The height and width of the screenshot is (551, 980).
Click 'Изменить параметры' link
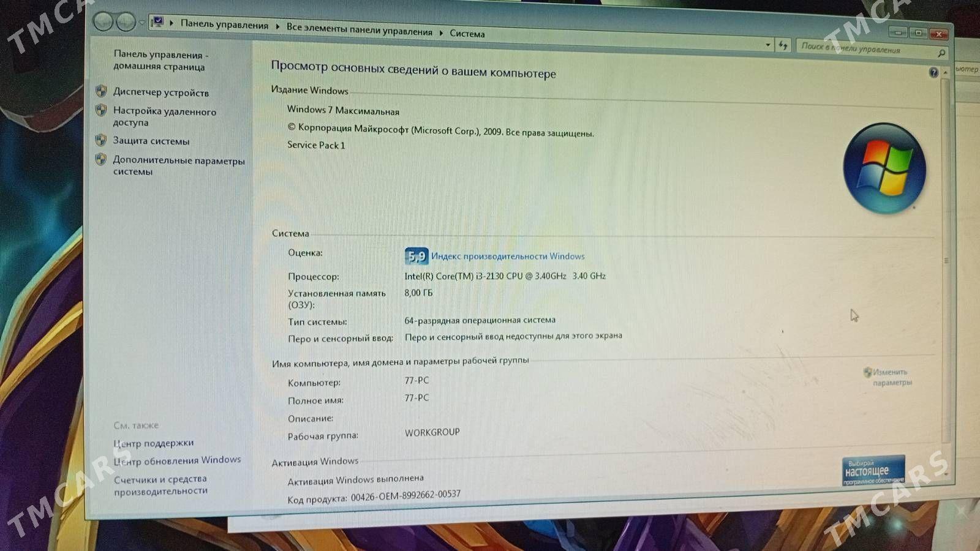click(891, 377)
